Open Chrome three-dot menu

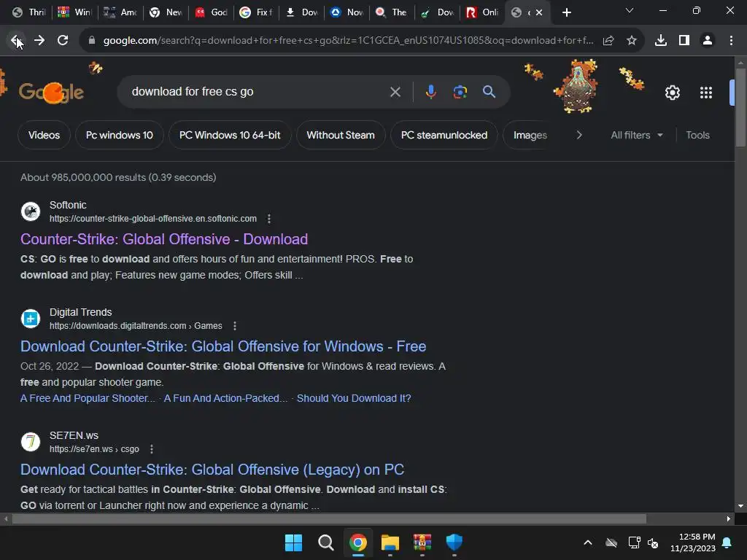pyautogui.click(x=731, y=41)
